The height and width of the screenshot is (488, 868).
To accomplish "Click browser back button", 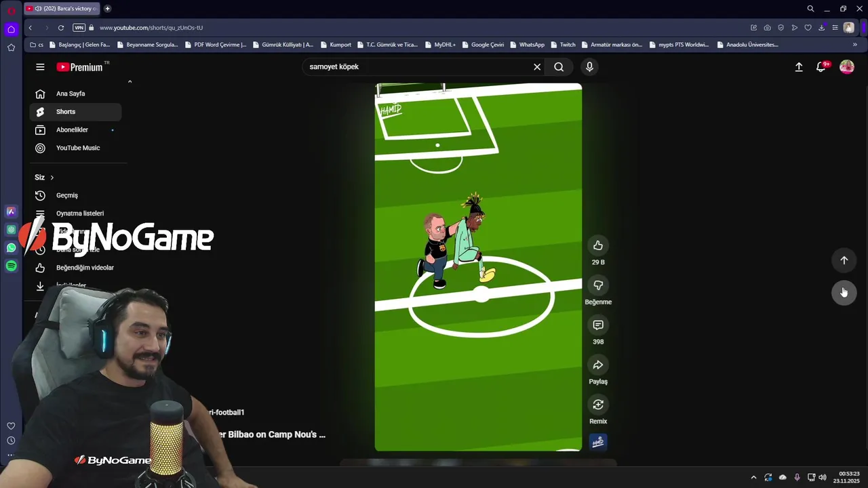I will [30, 28].
